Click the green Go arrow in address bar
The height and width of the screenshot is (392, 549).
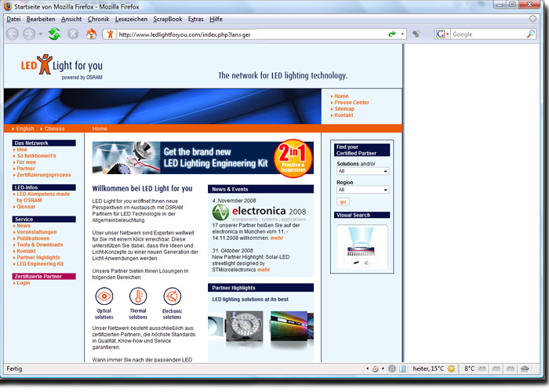click(x=392, y=34)
